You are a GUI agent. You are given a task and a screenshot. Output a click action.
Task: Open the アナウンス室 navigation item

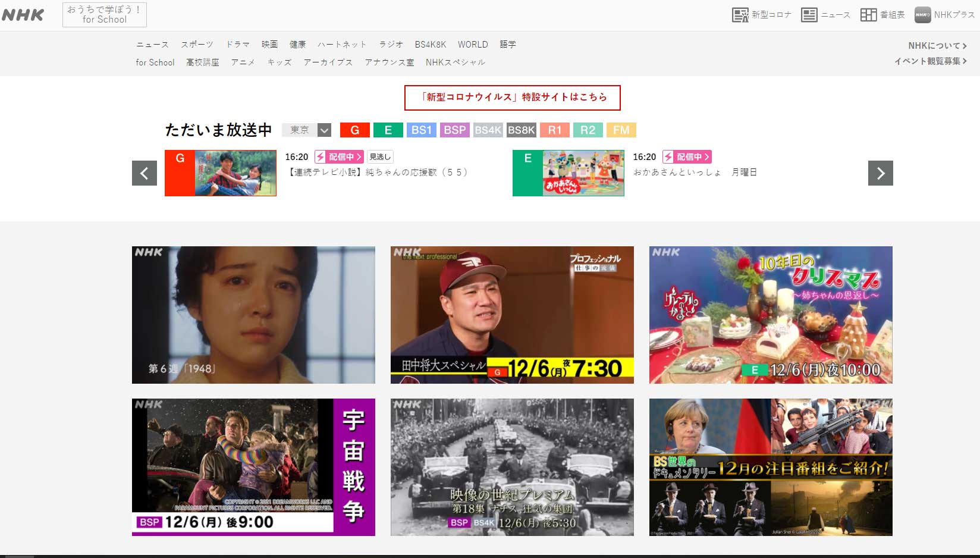[x=390, y=62]
